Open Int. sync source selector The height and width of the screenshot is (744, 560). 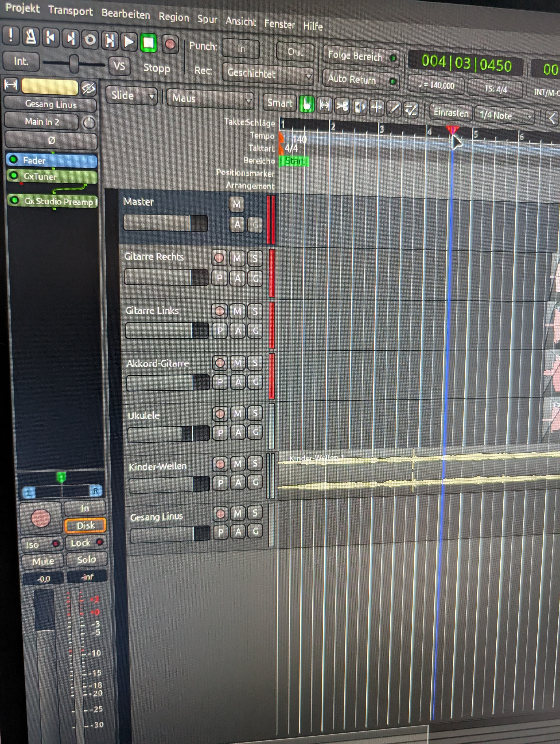[x=21, y=61]
